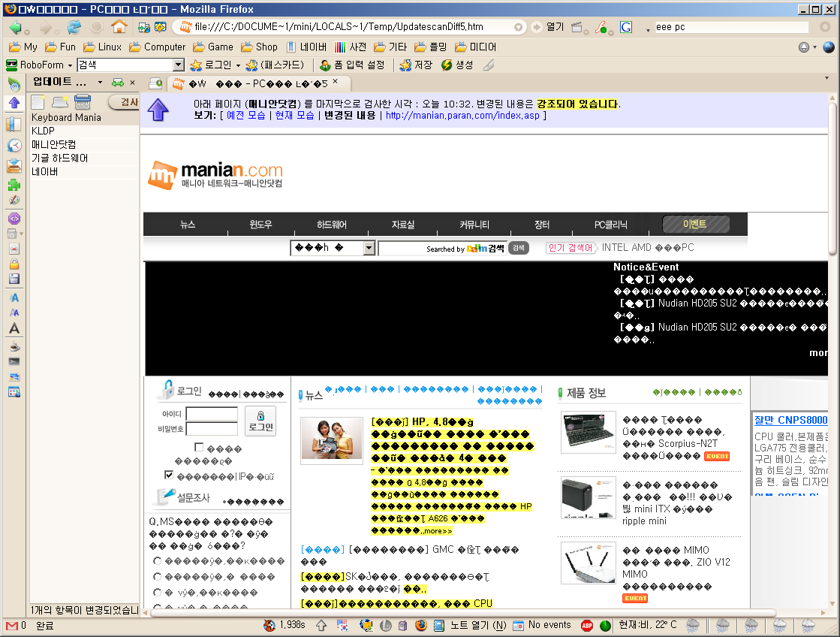Open the Computer bookmarks folder
The height and width of the screenshot is (637, 840).
157,47
